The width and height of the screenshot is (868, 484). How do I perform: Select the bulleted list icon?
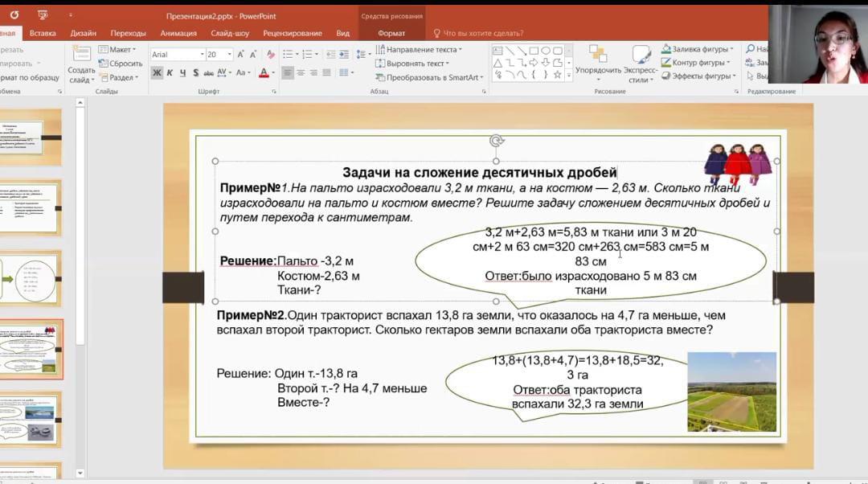(x=287, y=55)
